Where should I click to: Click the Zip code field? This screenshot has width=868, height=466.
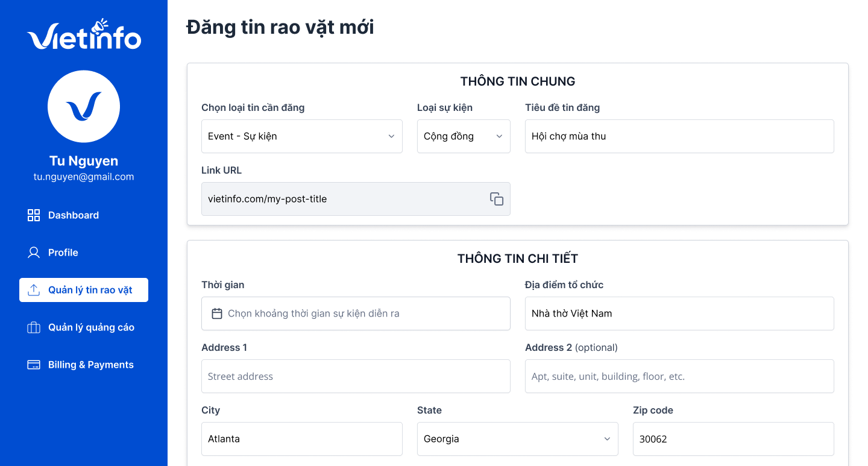pos(734,439)
